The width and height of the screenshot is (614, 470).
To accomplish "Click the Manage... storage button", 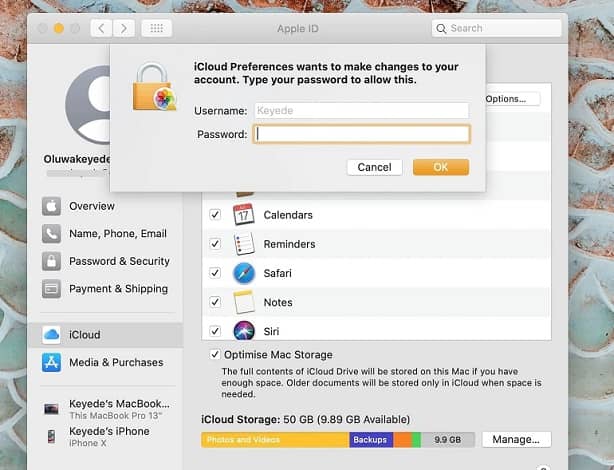I will click(x=516, y=439).
